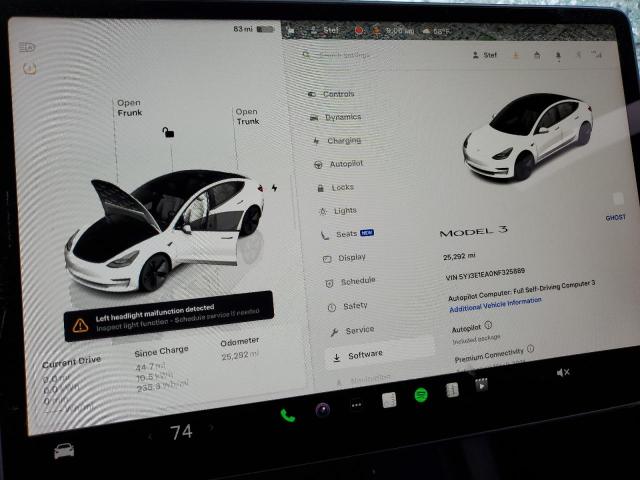
Task: Tap the red recording dashcam icon on map bar
Action: pyautogui.click(x=359, y=30)
